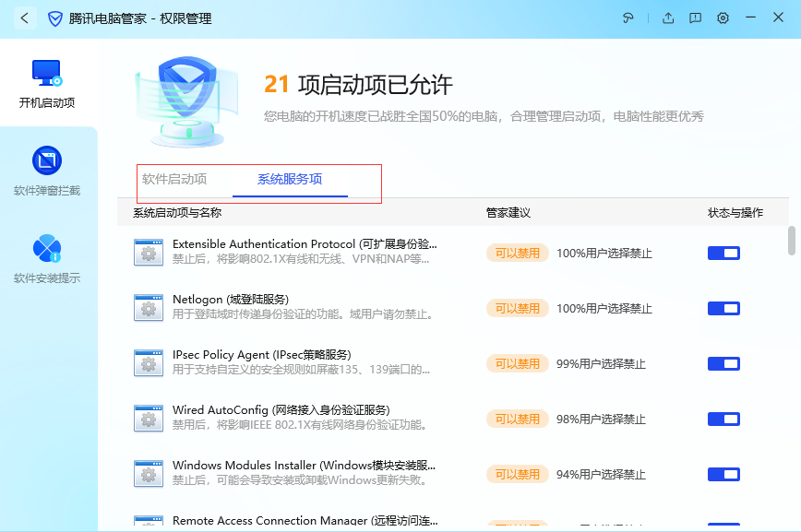Click 98%用户选择禁止 text for Wired AutoConfig
The width and height of the screenshot is (801, 532).
[x=601, y=420]
